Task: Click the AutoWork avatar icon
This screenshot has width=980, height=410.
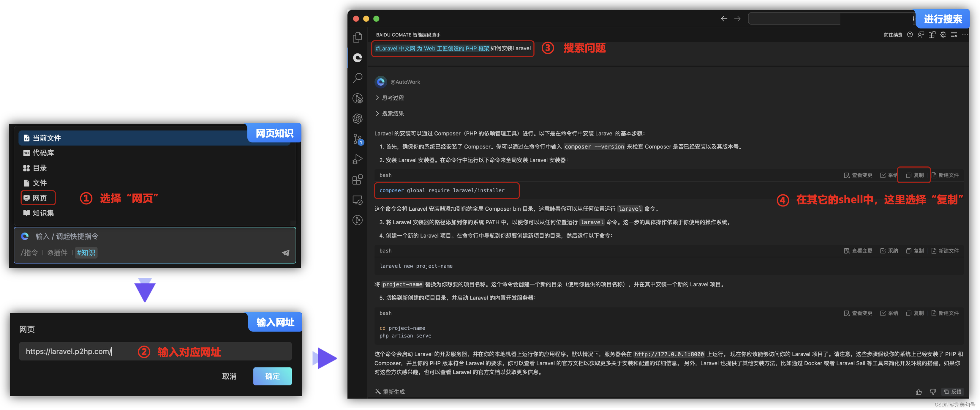Action: [x=380, y=82]
